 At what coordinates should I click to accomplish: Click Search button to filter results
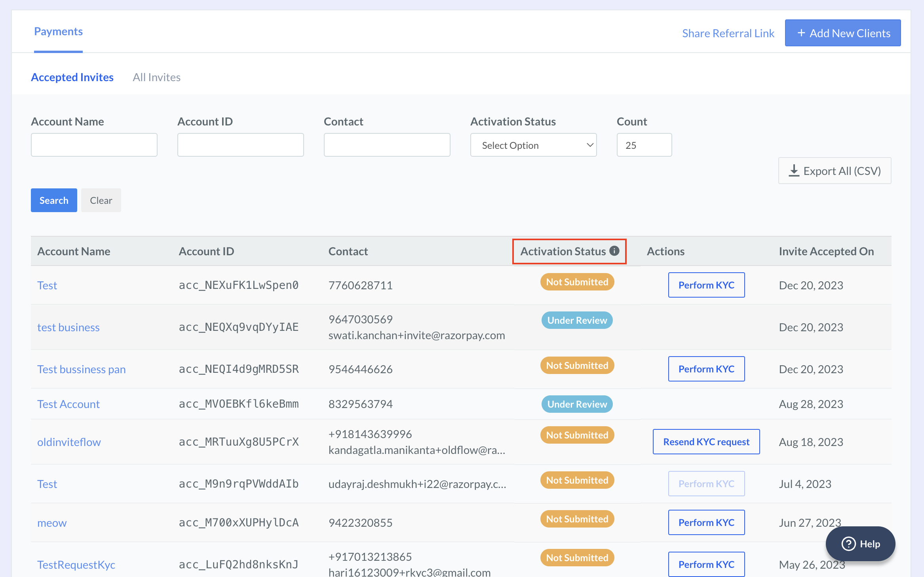[x=53, y=199]
